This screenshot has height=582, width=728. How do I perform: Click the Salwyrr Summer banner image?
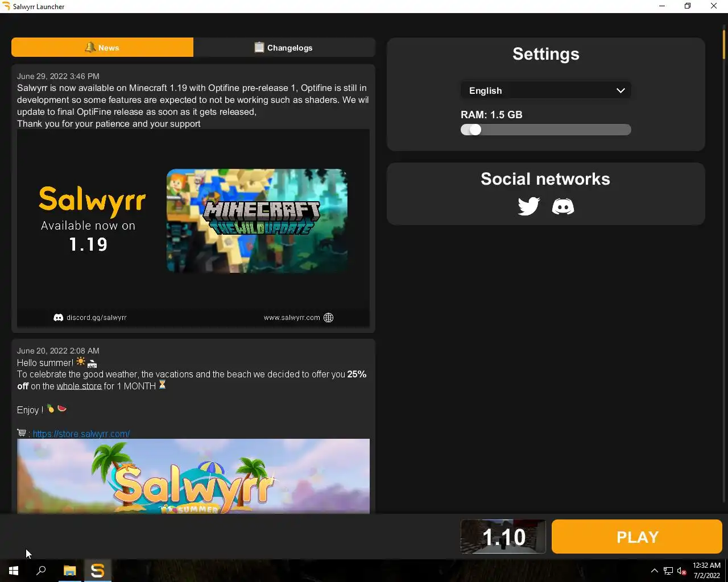[x=193, y=476]
